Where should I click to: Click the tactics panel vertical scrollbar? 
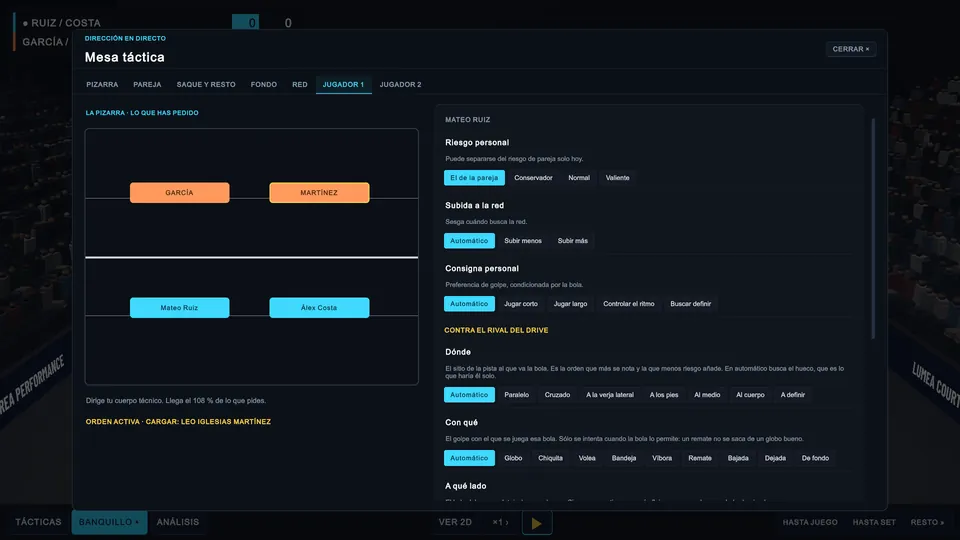click(873, 228)
